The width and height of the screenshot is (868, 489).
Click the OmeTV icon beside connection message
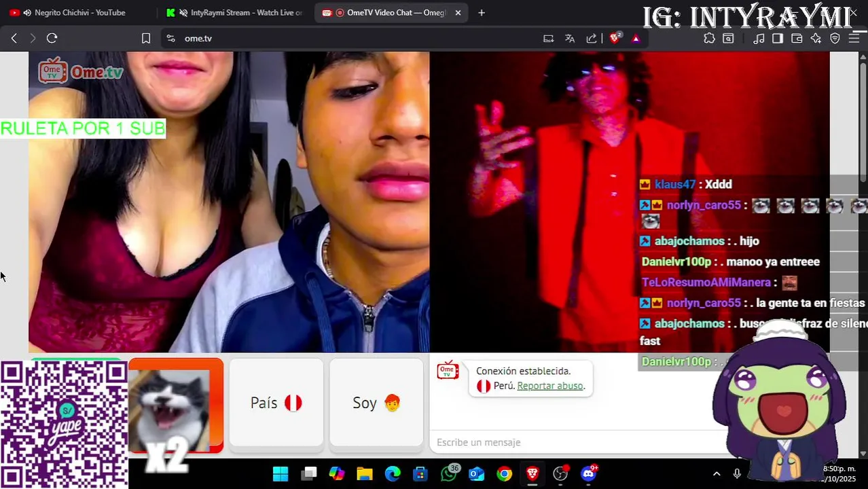448,371
